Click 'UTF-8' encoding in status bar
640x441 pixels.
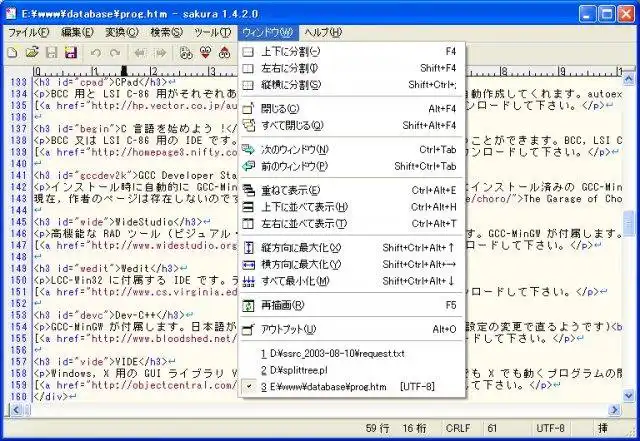tap(550, 428)
